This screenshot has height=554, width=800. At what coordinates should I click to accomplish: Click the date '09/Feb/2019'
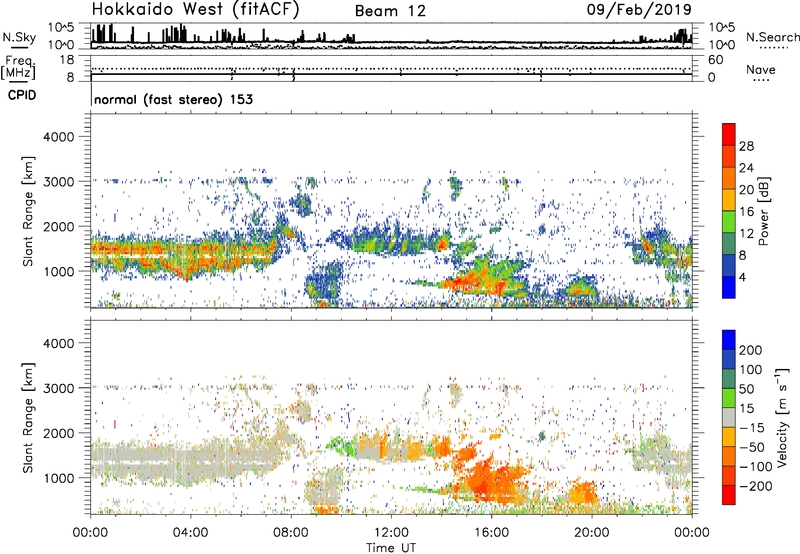[x=639, y=9]
